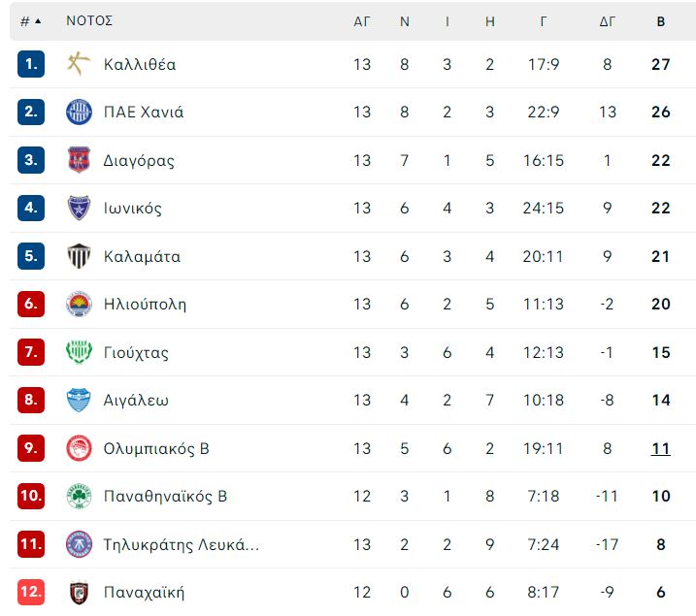Click the Παναθηναϊκός Β shamrock logo
The image size is (696, 616).
coord(79,496)
